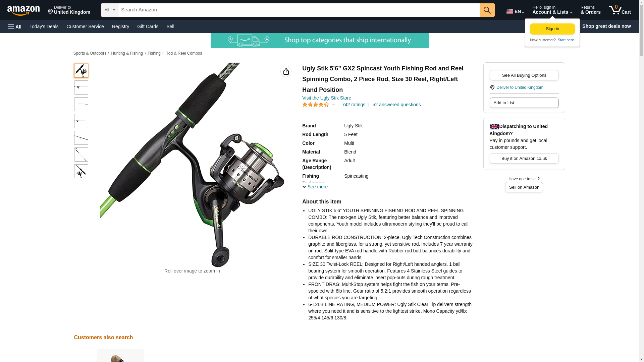The width and height of the screenshot is (644, 362).
Task: Click into the Search Amazon field
Action: (x=299, y=10)
